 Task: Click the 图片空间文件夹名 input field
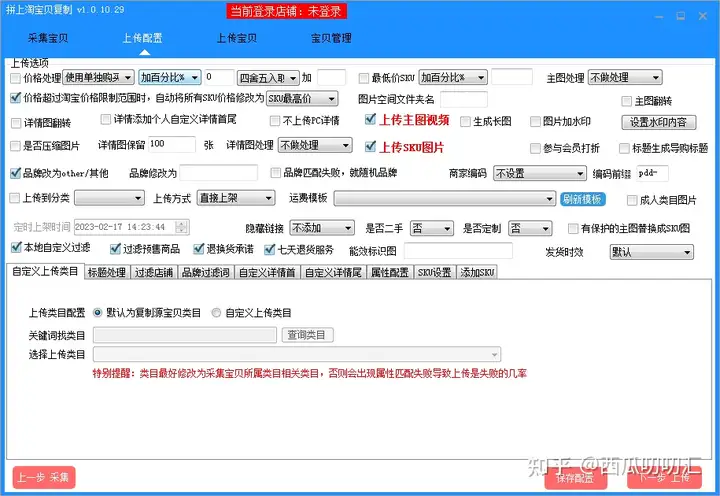point(464,99)
